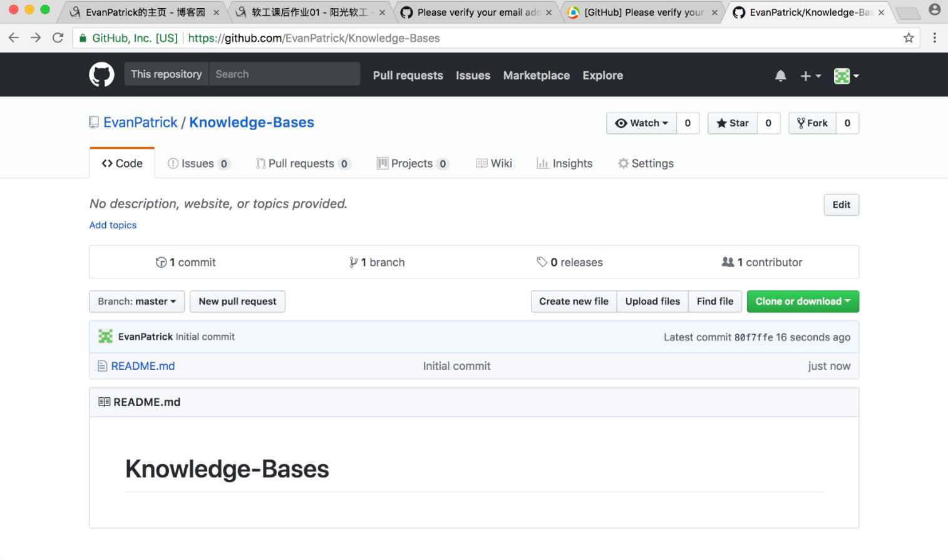948x560 pixels.
Task: Go forward with browser forward arrow
Action: (x=36, y=38)
